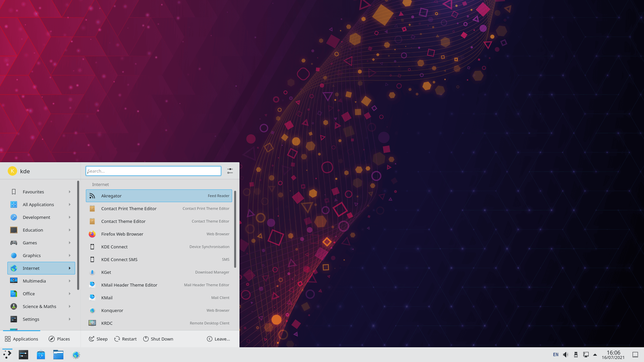Image resolution: width=644 pixels, height=362 pixels.
Task: Click the Education chalkboard icon
Action: [14, 230]
